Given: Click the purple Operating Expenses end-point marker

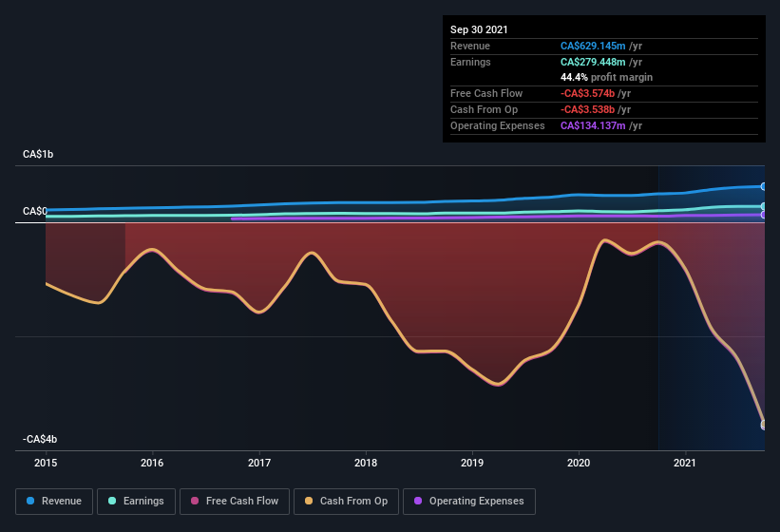Looking at the screenshot, I should click(x=764, y=215).
